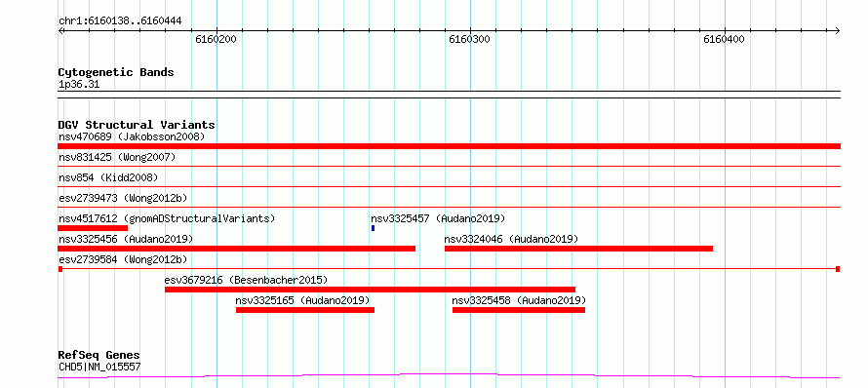Click the nsv3325165 red variant bar
The image size is (868, 388).
[305, 310]
